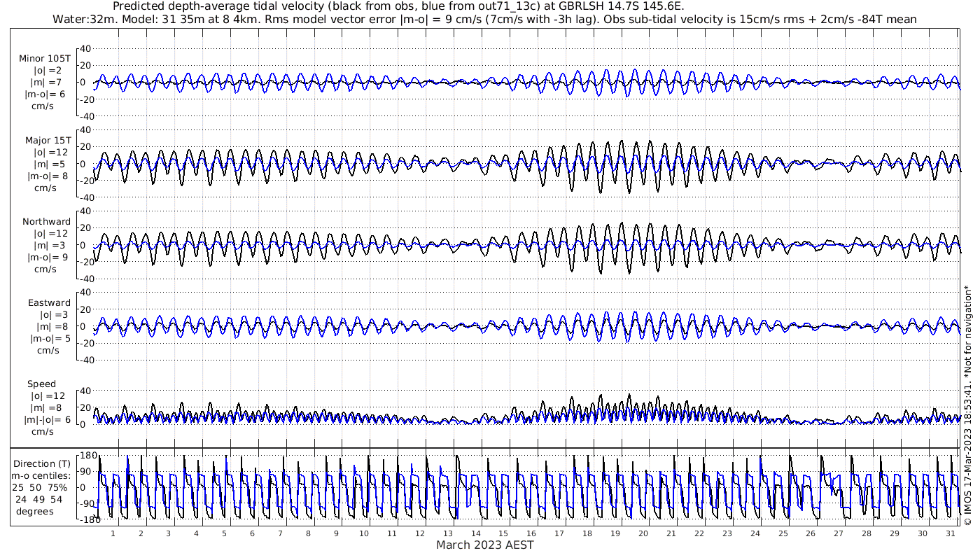Click the '|m-o|= 9' value in the Northward panel
The height and width of the screenshot is (560, 980).
click(49, 257)
